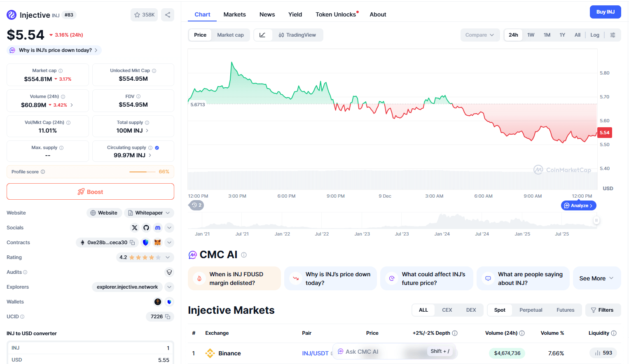Open the Discord social link
This screenshot has height=364, width=629.
(158, 228)
